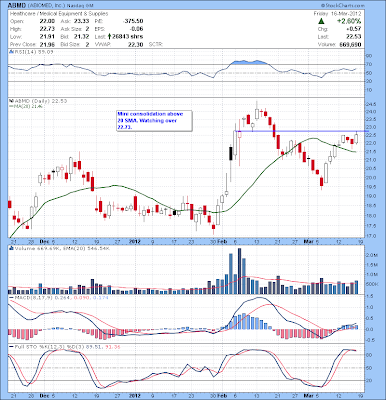The height and width of the screenshot is (400, 386).
Task: Click the blue consolidation annotation note
Action: (154, 121)
